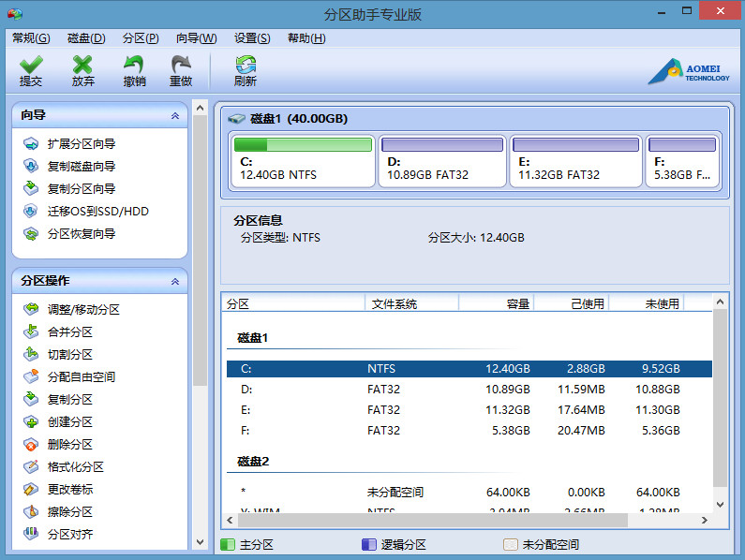Choose the 删除分区 operation
This screenshot has height=560, width=745.
70,445
